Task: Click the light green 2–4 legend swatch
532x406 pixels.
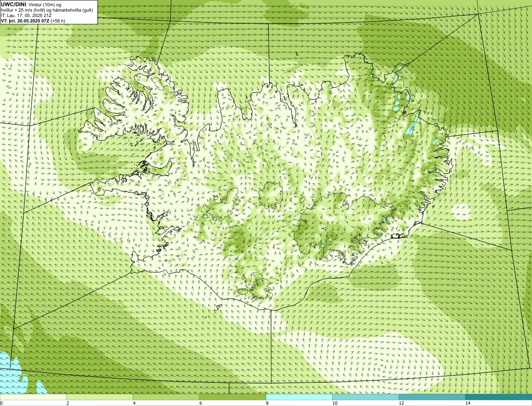Action: pyautogui.click(x=100, y=397)
